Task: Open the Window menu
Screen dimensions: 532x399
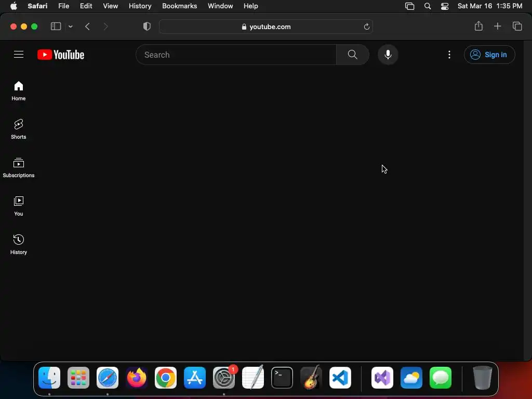Action: tap(220, 6)
